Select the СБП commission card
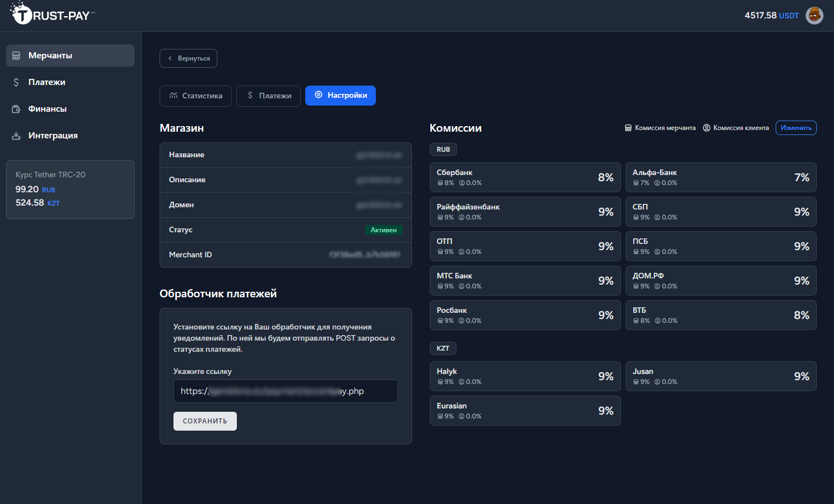This screenshot has width=834, height=504. (721, 212)
